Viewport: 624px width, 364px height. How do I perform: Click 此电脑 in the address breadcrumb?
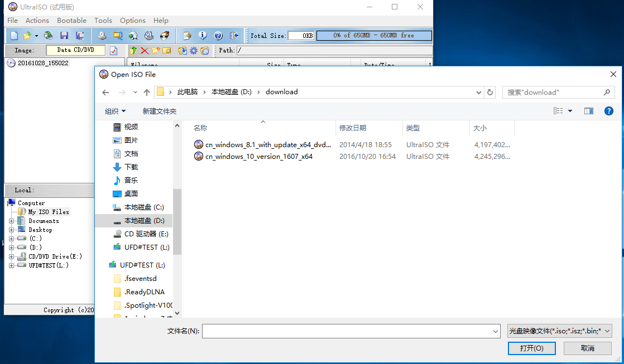pos(188,92)
